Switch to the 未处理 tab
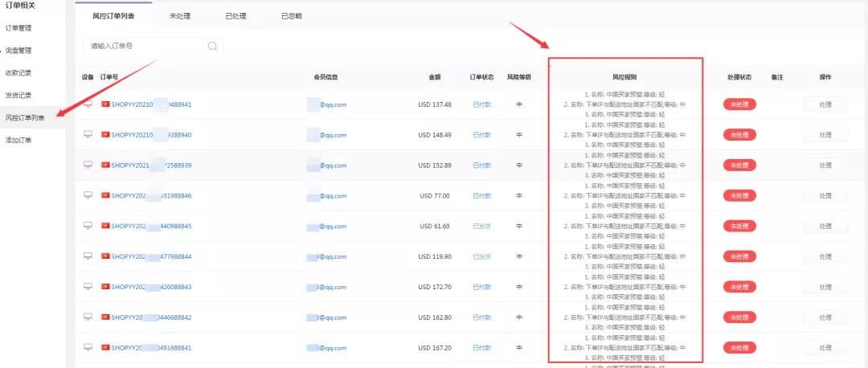This screenshot has height=368, width=868. click(x=179, y=15)
